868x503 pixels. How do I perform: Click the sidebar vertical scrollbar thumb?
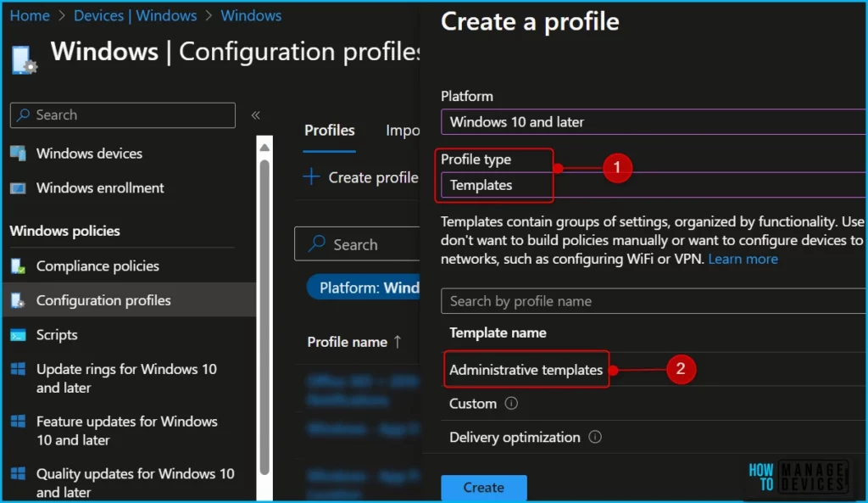pyautogui.click(x=264, y=317)
